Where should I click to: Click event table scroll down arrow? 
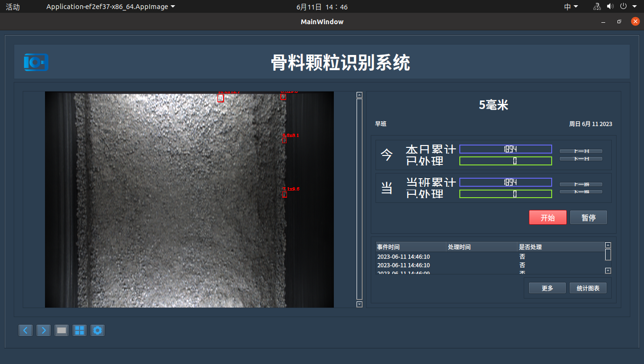coord(608,271)
